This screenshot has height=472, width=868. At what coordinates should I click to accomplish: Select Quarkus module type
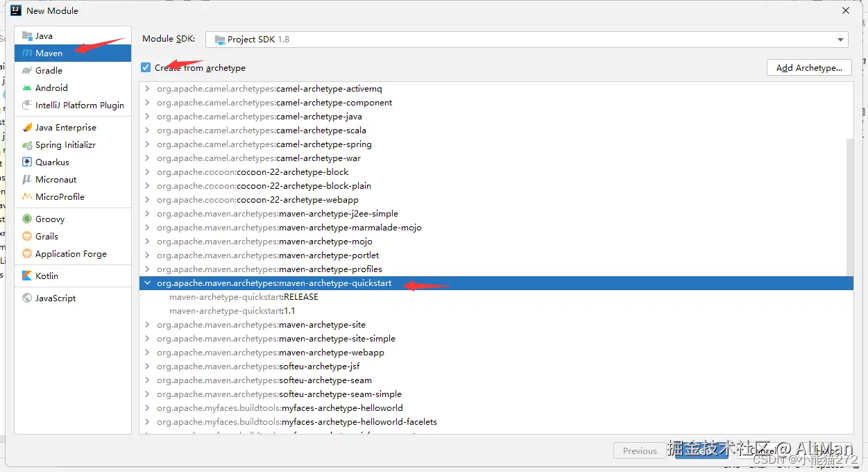(73, 162)
